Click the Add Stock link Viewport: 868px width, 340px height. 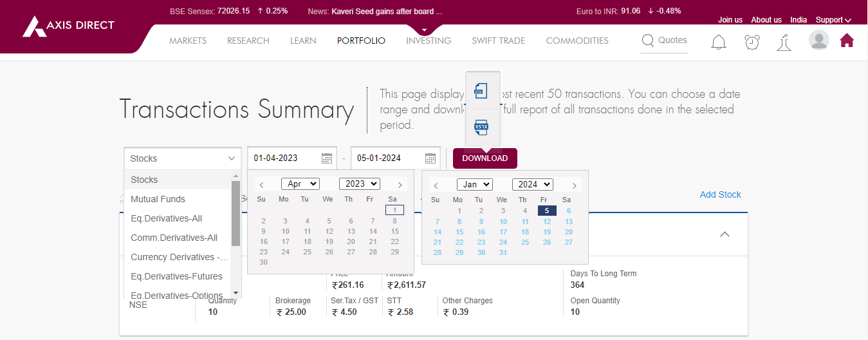click(x=720, y=194)
